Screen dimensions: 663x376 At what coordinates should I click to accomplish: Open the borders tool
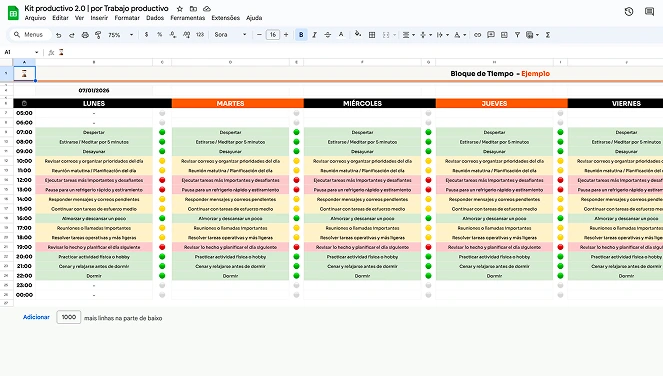pyautogui.click(x=372, y=35)
